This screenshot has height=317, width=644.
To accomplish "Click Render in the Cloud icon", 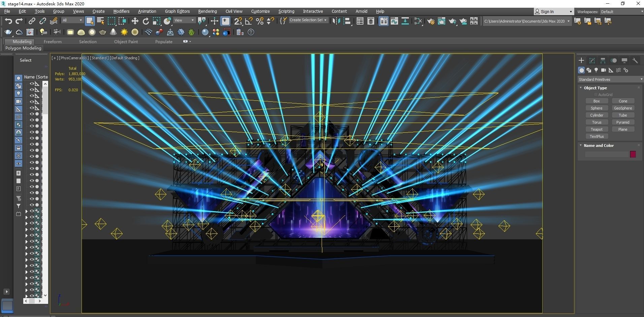I will [x=463, y=21].
